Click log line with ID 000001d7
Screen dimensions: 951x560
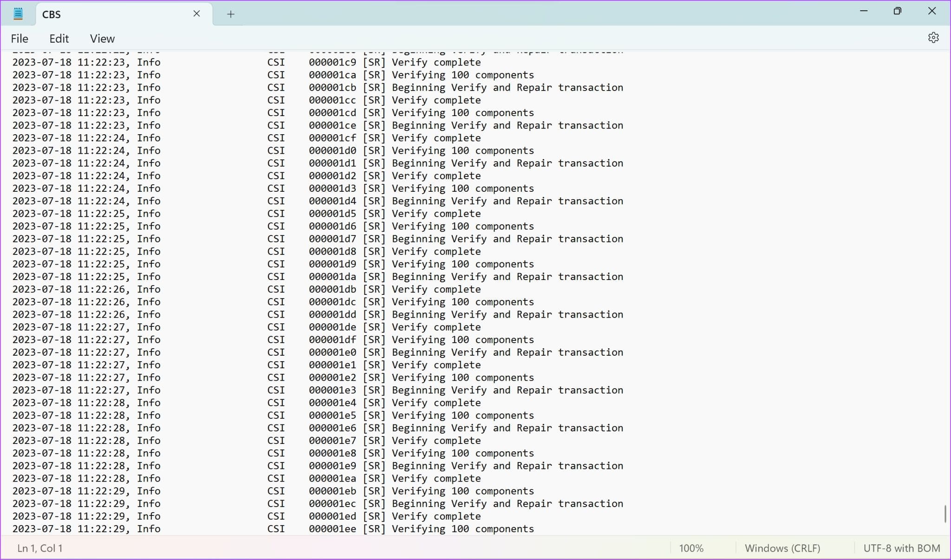(318, 239)
